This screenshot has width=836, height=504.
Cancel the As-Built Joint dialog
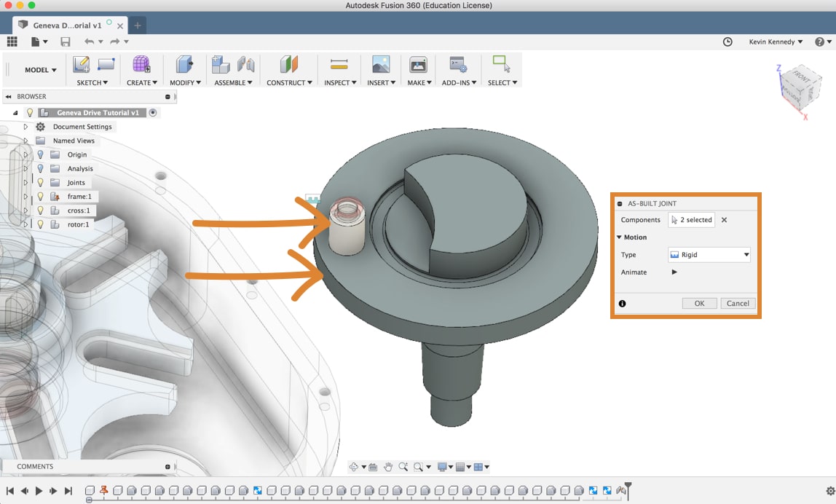[x=738, y=303]
